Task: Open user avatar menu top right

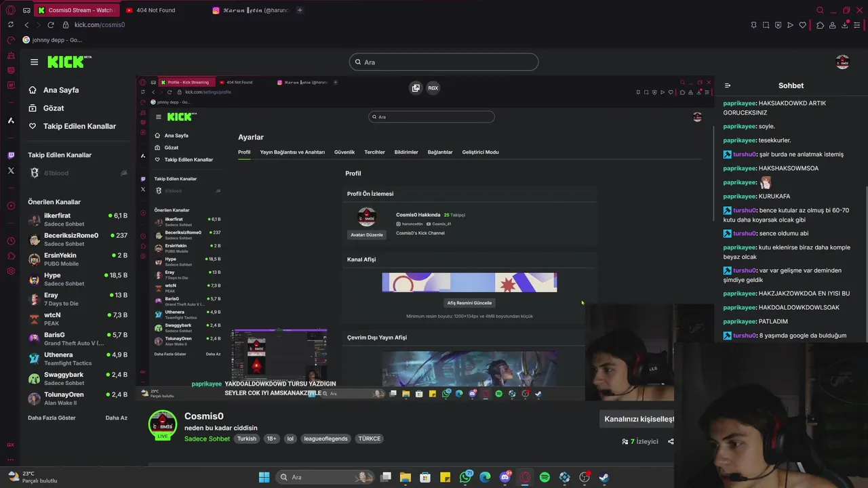Action: click(842, 62)
